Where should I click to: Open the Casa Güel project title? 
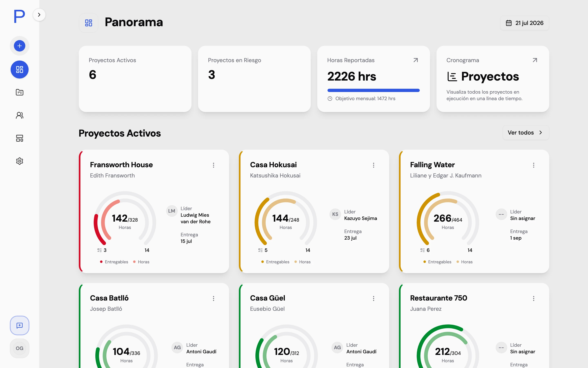tap(267, 298)
